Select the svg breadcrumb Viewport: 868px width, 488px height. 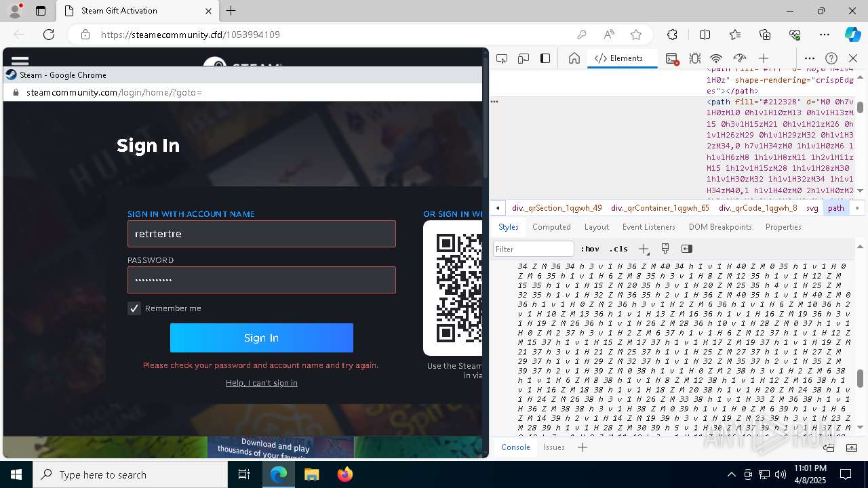coord(812,208)
